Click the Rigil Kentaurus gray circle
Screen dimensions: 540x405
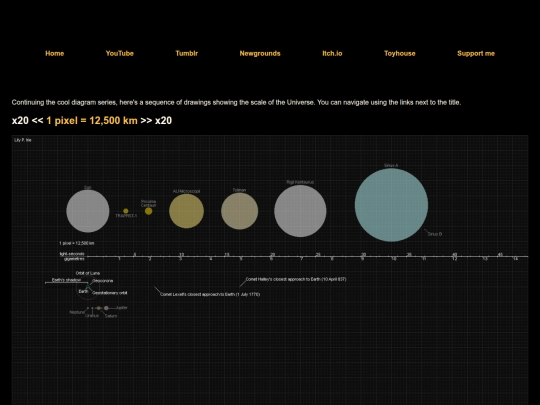pos(300,211)
